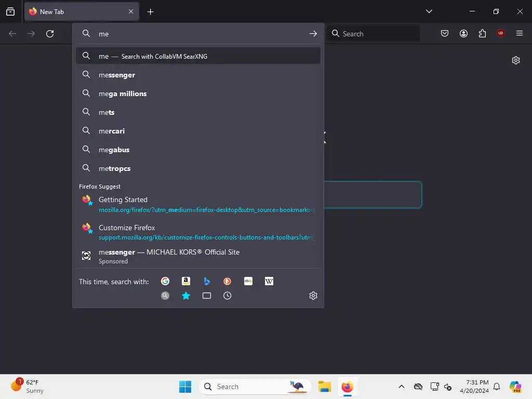532x399 pixels.
Task: Open the Getting Started bookmark result
Action: pyautogui.click(x=198, y=205)
